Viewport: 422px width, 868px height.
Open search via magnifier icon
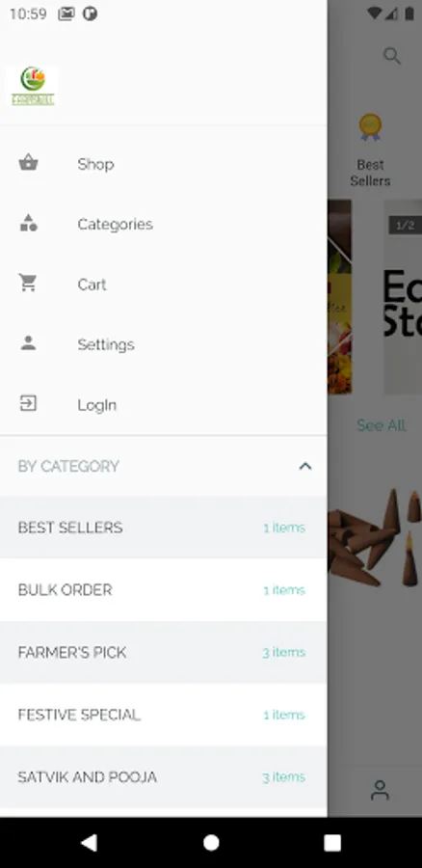(391, 55)
